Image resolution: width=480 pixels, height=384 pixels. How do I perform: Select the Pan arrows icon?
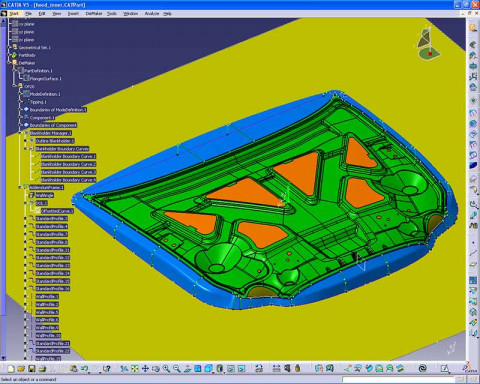coord(145,368)
